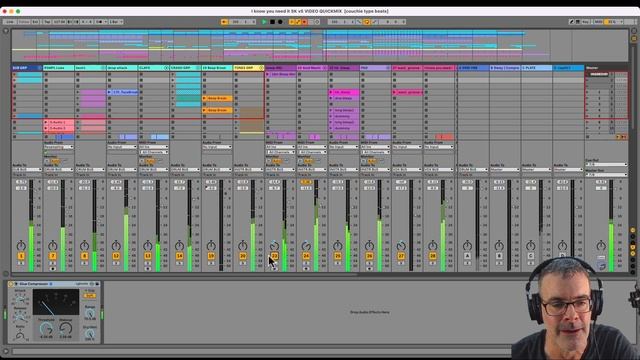The width and height of the screenshot is (640, 360).
Task: Toggle the computer MIDI keyboard icon
Action: 578,22
